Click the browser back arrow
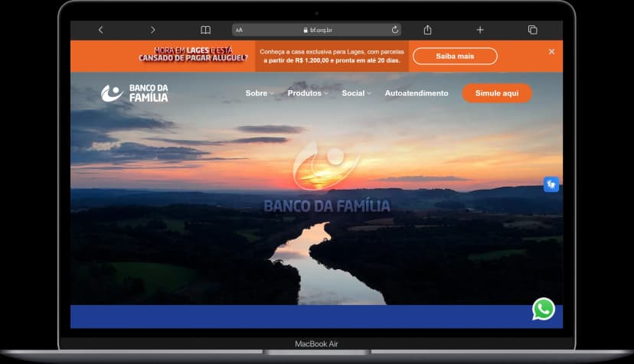 tap(100, 30)
